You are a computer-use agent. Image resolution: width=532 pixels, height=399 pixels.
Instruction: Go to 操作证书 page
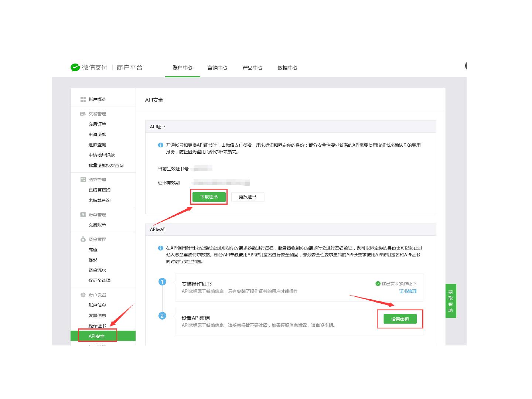pos(97,326)
